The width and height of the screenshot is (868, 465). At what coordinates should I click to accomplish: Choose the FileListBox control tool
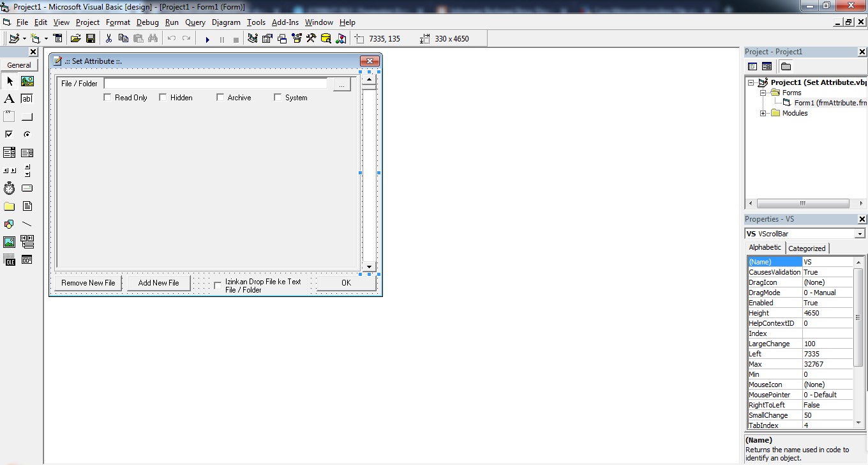(x=27, y=206)
